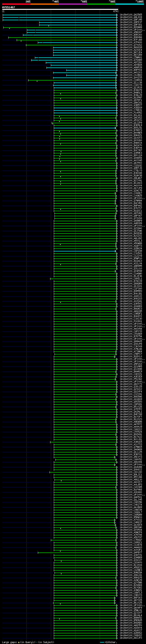
Task: Select hit label UniRef100_B6FSK3
Action: (131, 598)
